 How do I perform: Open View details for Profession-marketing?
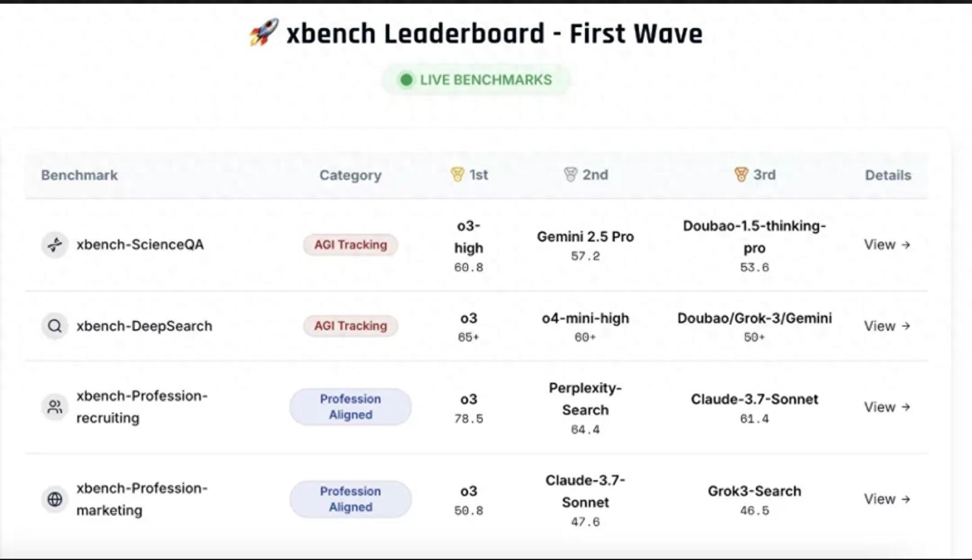(887, 499)
